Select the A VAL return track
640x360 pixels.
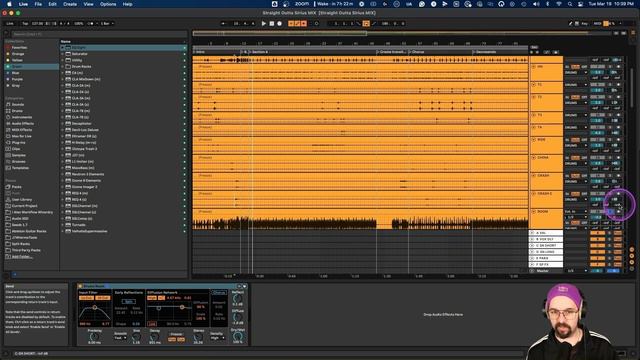click(x=546, y=233)
